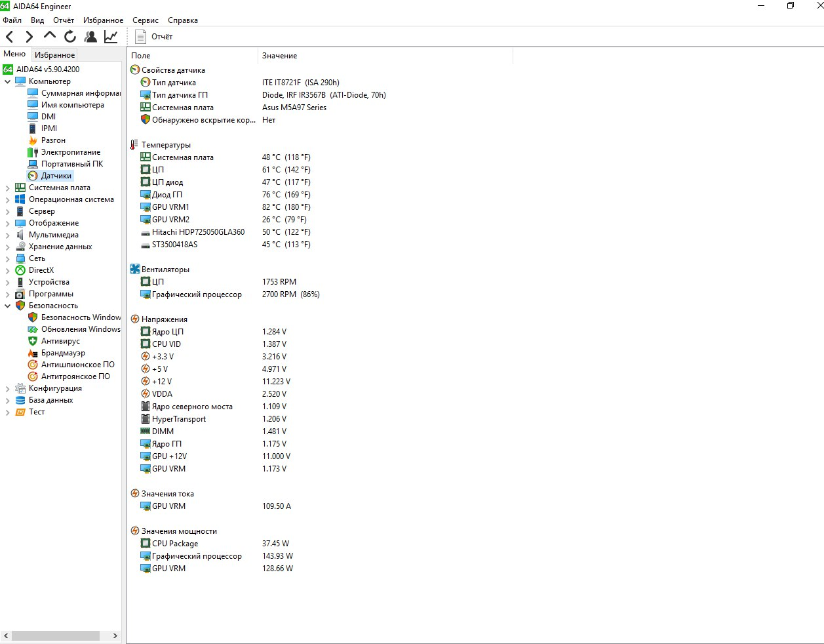Screen dimensions: 824x644
Task: Expand the Тест tree node
Action: [7, 412]
